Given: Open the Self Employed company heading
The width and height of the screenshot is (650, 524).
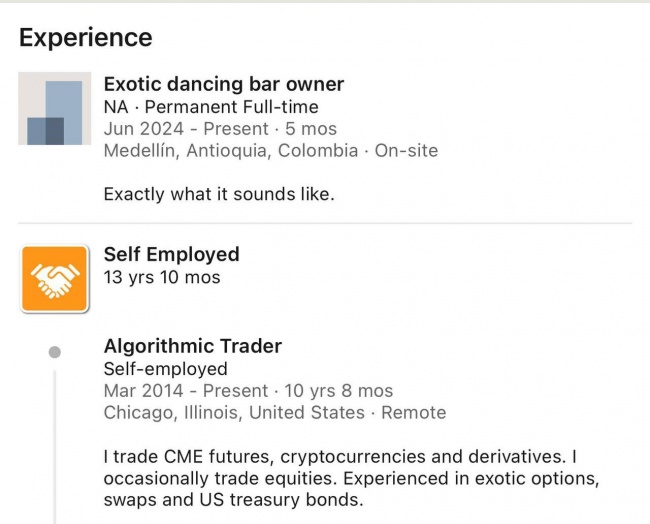Looking at the screenshot, I should (171, 254).
